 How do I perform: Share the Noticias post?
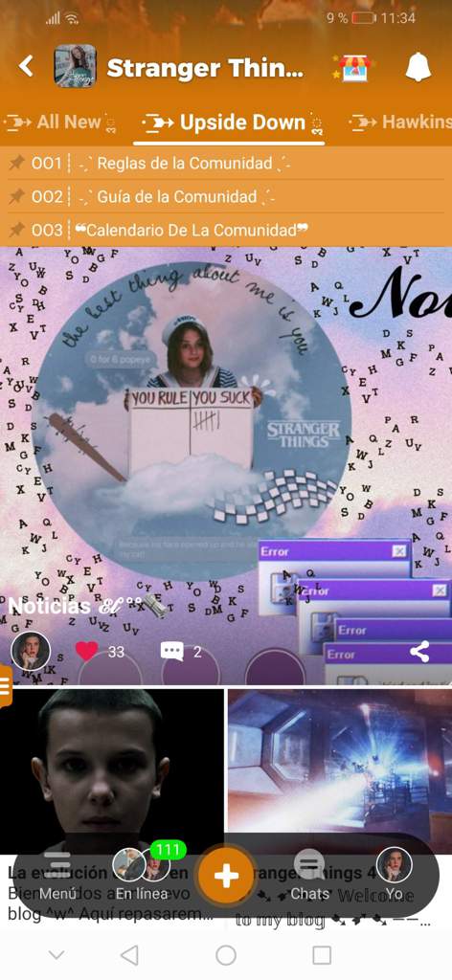click(419, 652)
